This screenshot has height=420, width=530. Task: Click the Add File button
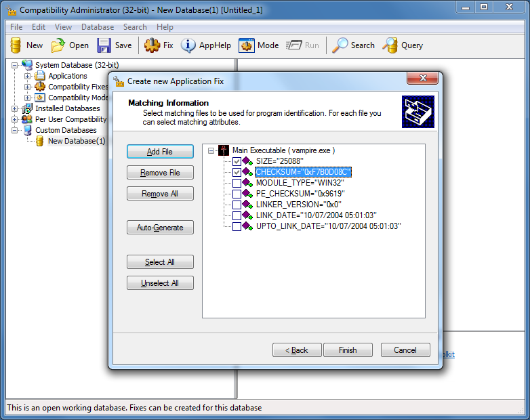(160, 152)
